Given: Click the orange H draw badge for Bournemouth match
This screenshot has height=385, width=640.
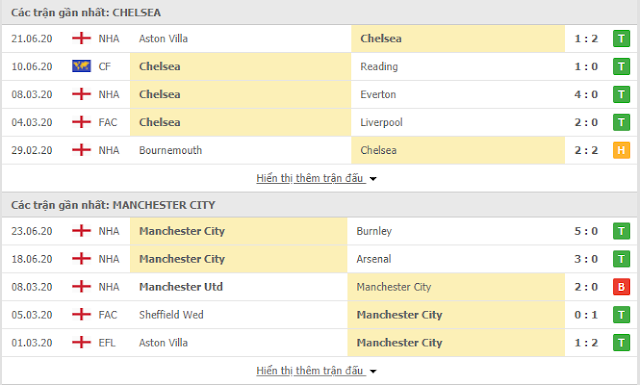Looking at the screenshot, I should [621, 150].
